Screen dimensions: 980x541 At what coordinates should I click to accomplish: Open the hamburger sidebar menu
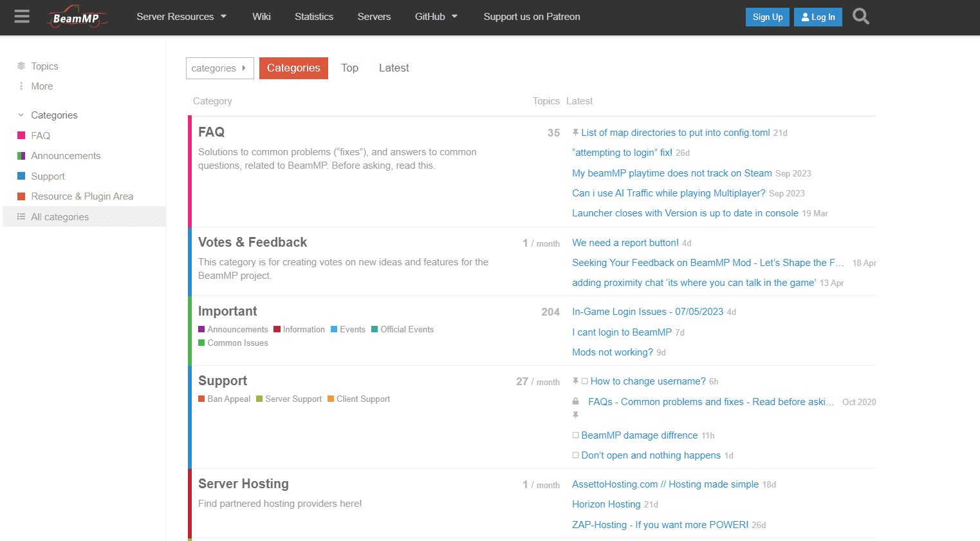coord(22,16)
